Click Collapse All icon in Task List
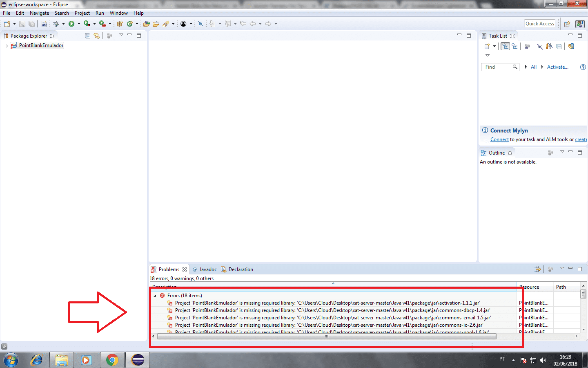The width and height of the screenshot is (588, 368). tap(559, 46)
